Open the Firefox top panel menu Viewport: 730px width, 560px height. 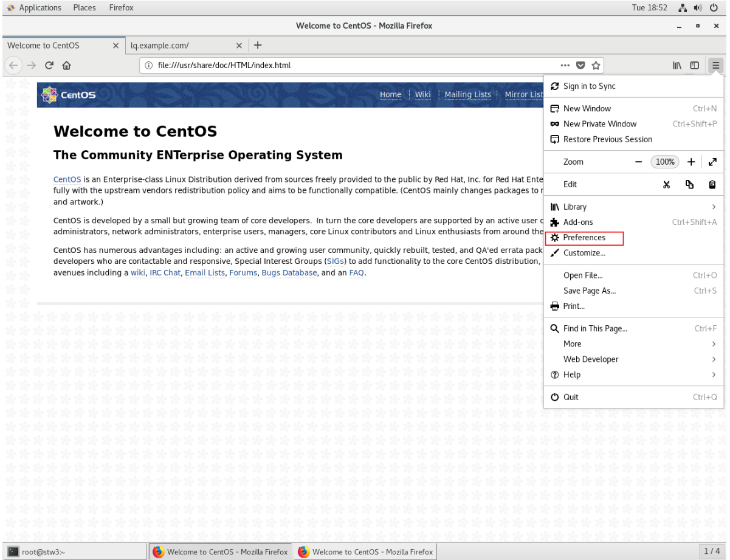[122, 8]
